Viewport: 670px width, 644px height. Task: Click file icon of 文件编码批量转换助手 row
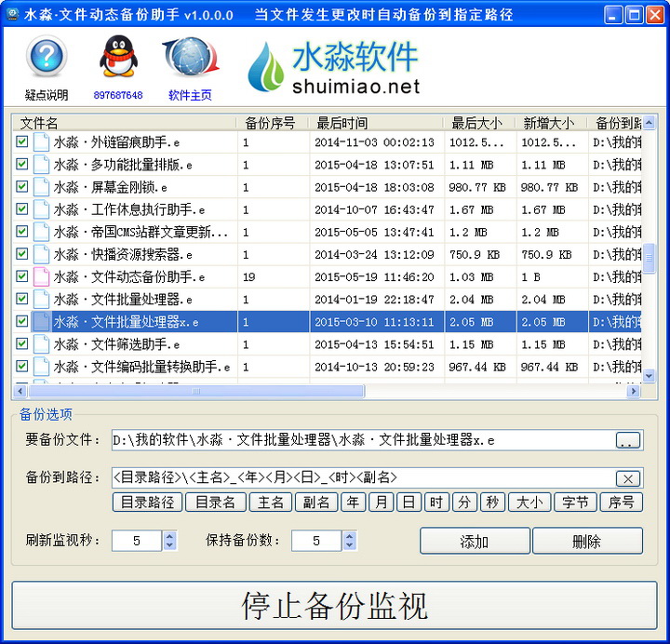[41, 367]
